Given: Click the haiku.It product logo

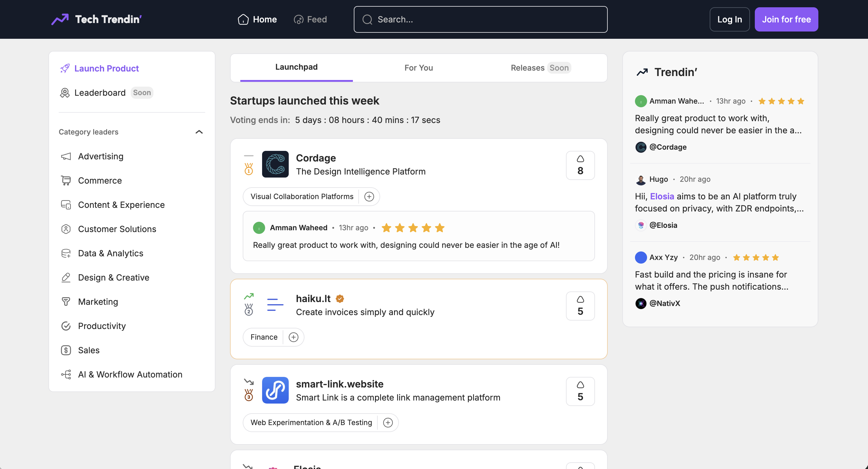Looking at the screenshot, I should click(x=275, y=305).
